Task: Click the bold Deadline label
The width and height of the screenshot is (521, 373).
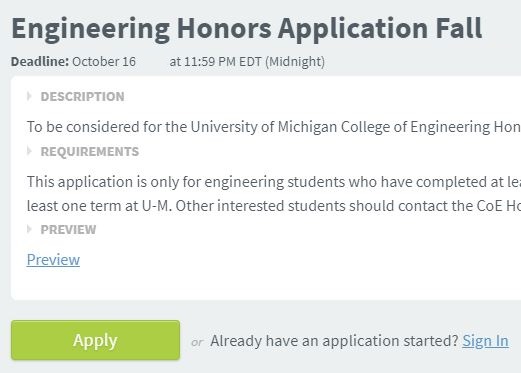Action: pos(40,61)
